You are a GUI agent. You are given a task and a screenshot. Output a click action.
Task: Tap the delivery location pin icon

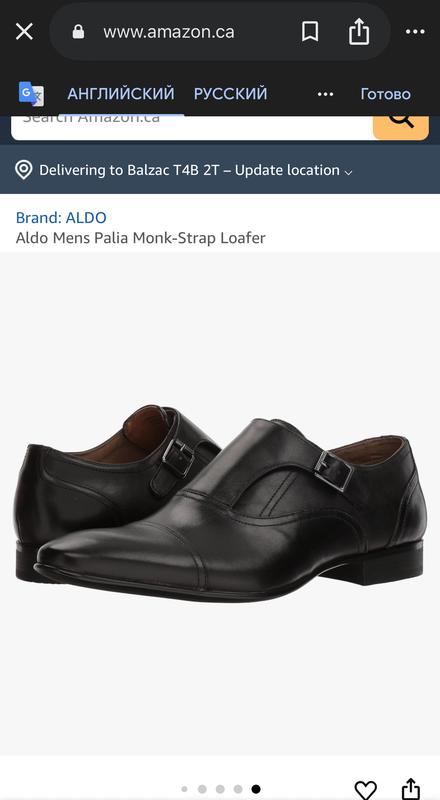point(23,170)
